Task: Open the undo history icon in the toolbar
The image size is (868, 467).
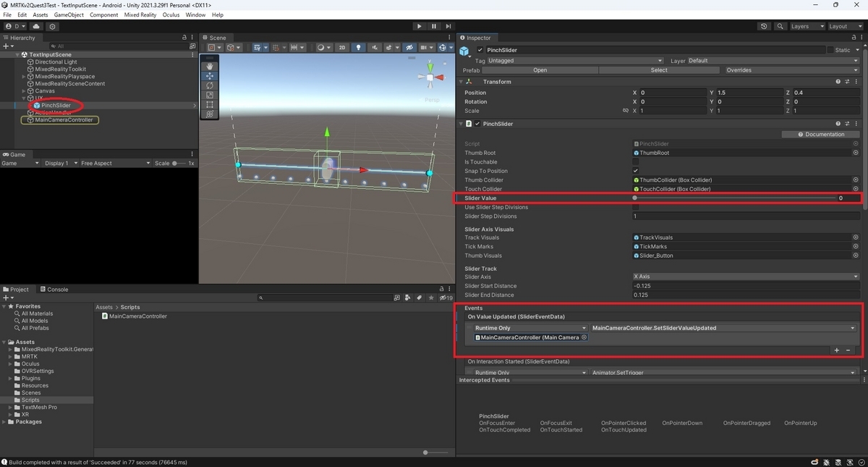Action: tap(765, 26)
